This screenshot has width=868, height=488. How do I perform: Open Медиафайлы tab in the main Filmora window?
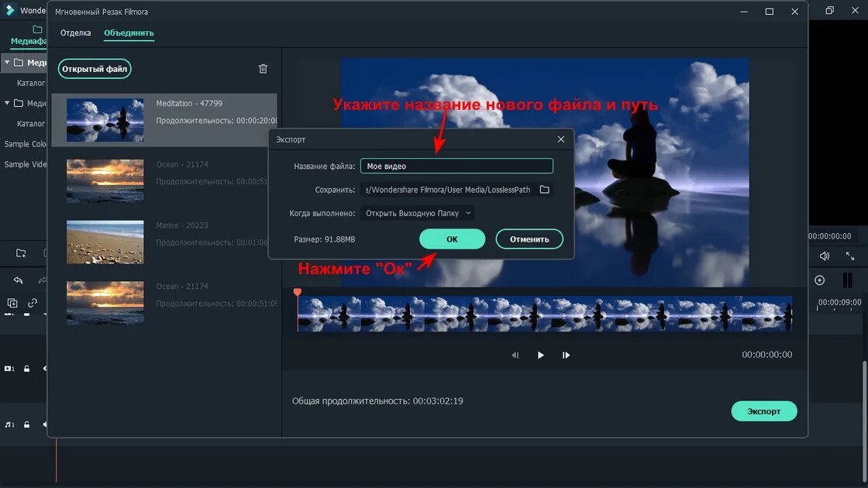(x=29, y=36)
